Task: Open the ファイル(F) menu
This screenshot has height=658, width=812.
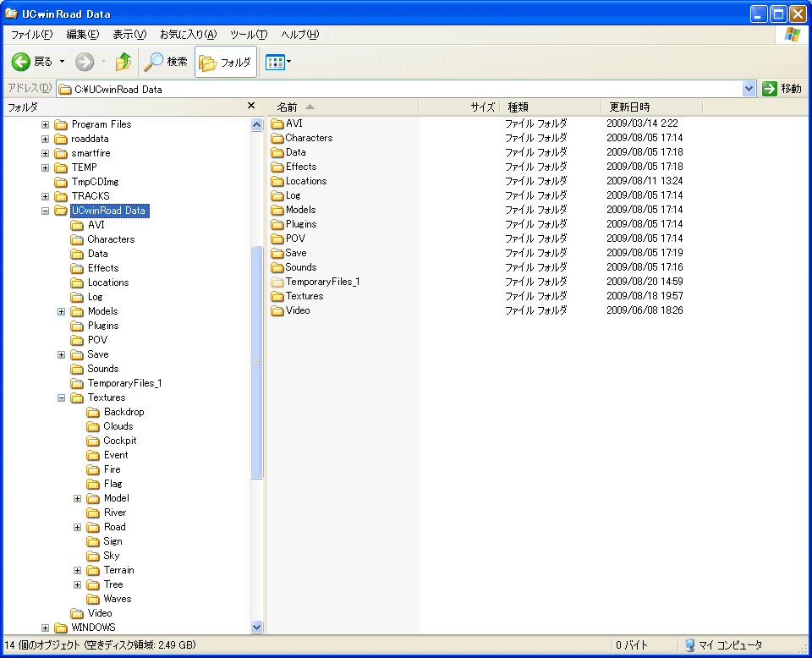Action: (x=31, y=35)
